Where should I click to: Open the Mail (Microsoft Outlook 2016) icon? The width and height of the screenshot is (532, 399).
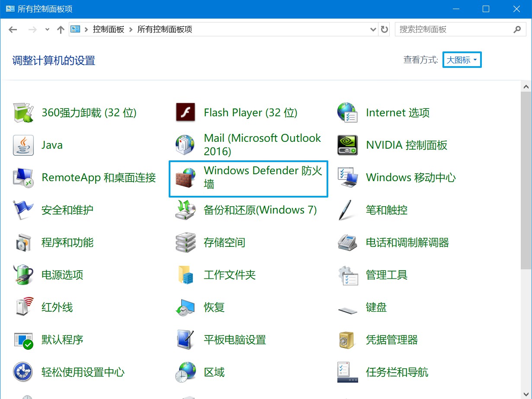186,145
